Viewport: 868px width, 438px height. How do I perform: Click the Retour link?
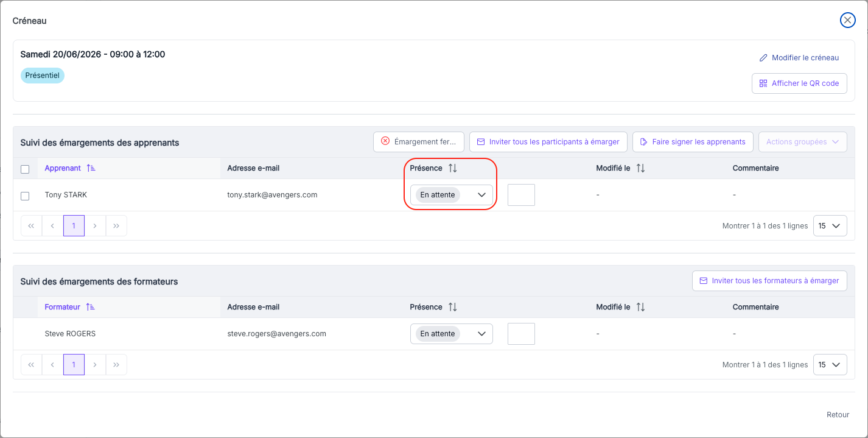[838, 415]
